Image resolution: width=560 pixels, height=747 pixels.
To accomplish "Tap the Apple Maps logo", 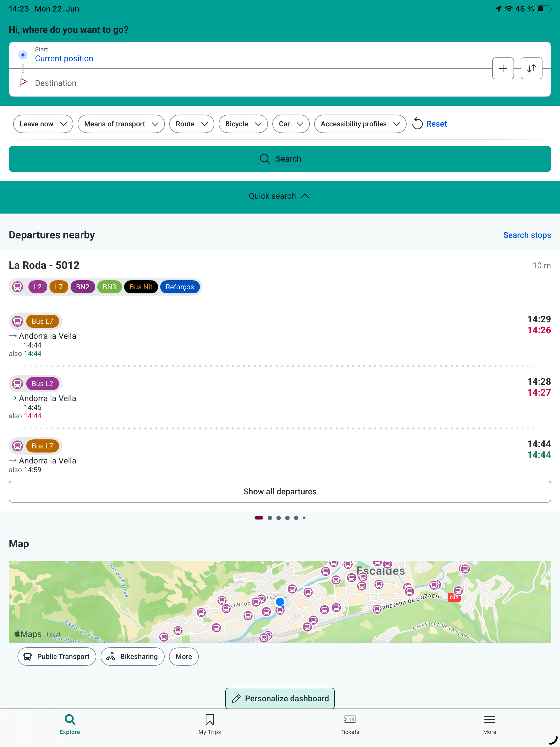I will 28,634.
